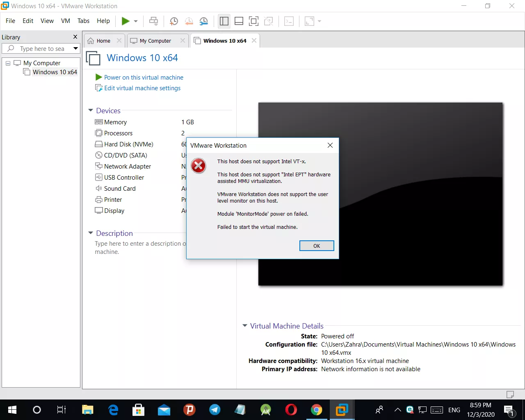
Task: Select My Computer in the library tree
Action: point(41,63)
